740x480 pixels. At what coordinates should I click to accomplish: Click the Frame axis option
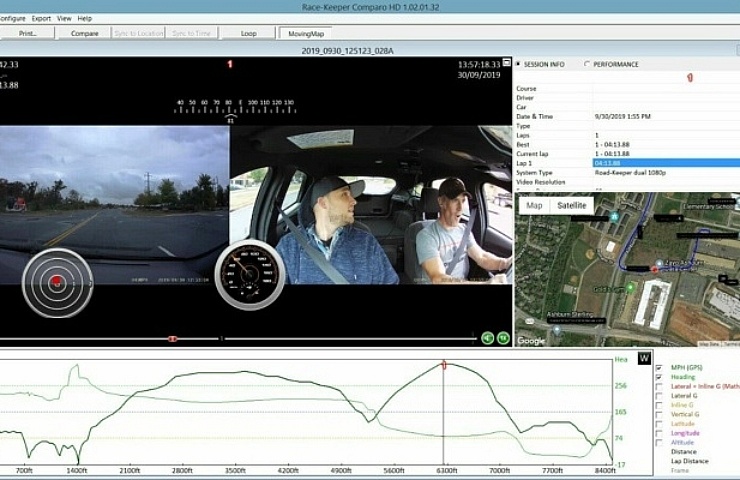(x=680, y=471)
